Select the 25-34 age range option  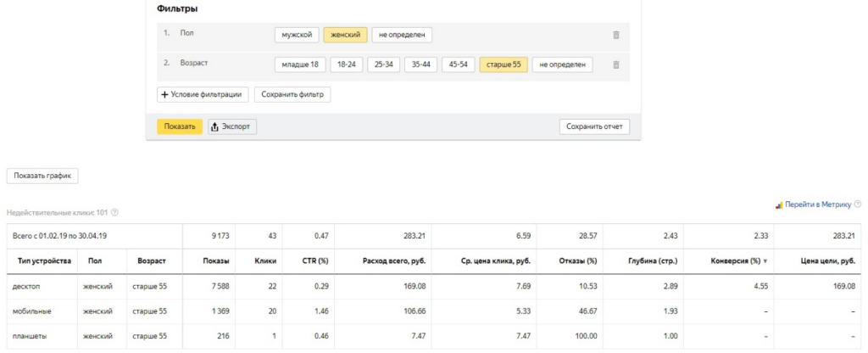(x=384, y=65)
